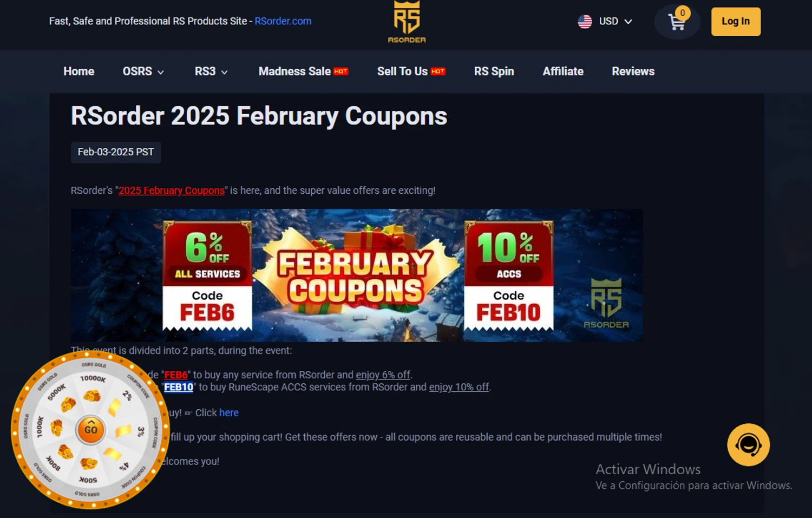Open the live chat support icon
812x518 pixels.
(x=748, y=445)
